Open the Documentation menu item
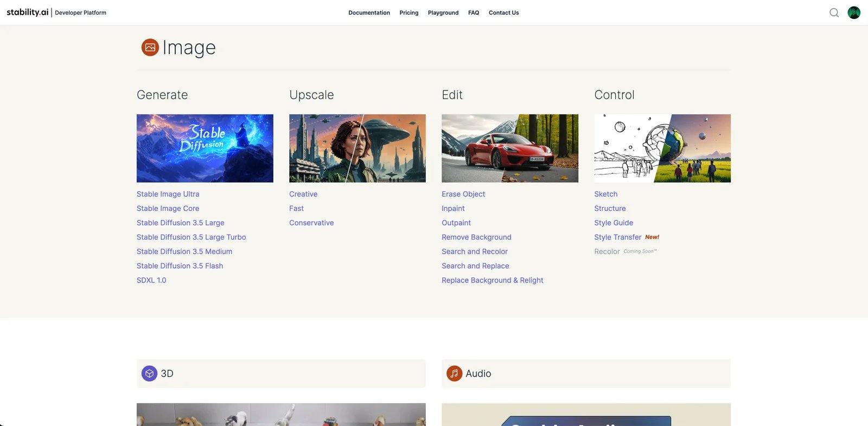Image resolution: width=868 pixels, height=426 pixels. point(369,12)
